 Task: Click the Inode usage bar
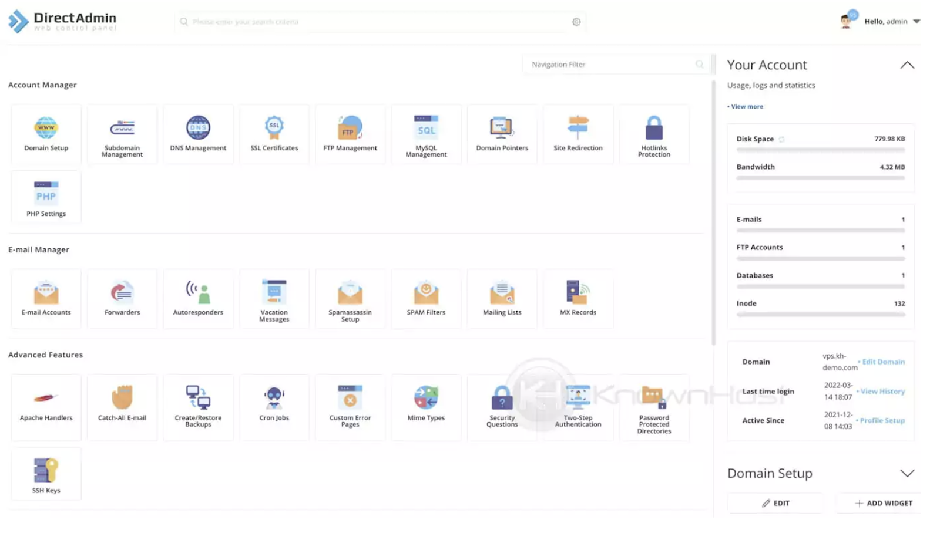(821, 315)
